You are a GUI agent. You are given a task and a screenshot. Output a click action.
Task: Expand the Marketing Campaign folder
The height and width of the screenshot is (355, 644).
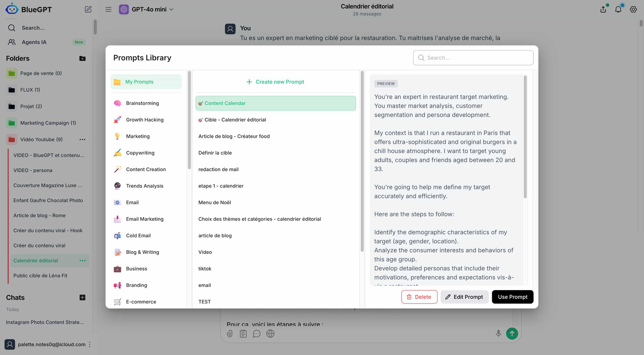coord(47,123)
